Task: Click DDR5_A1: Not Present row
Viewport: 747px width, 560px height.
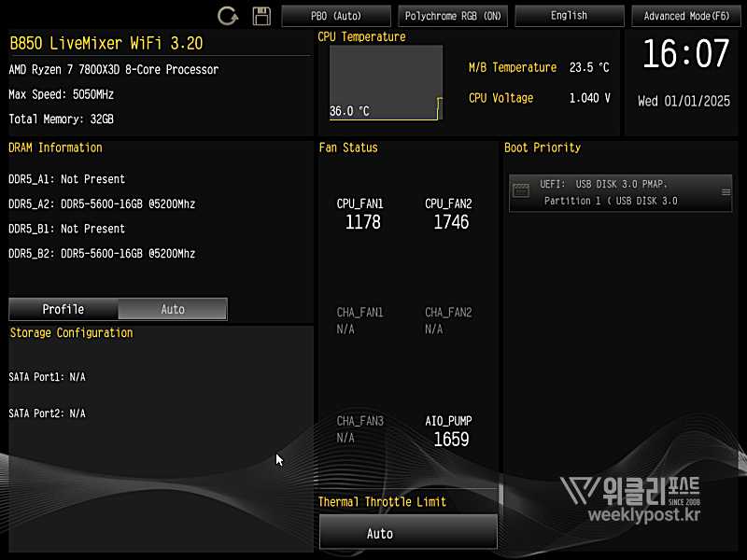Action: pos(66,179)
